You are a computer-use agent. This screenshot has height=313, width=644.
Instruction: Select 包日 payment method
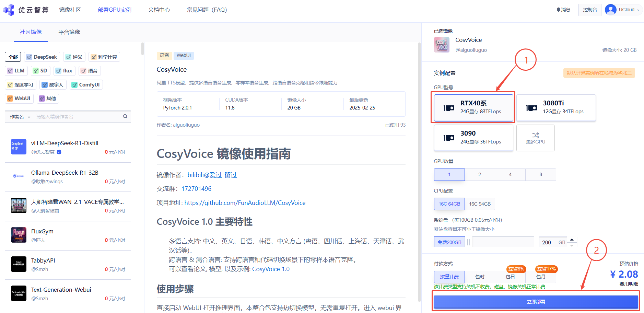click(510, 277)
